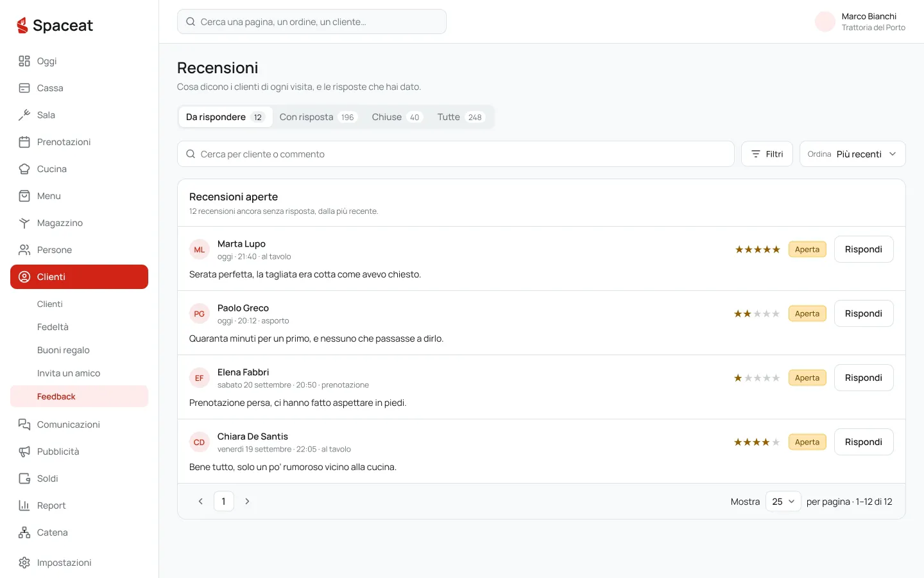Click the search by client or comment field
Viewport: 924px width, 578px height.
pyautogui.click(x=456, y=154)
